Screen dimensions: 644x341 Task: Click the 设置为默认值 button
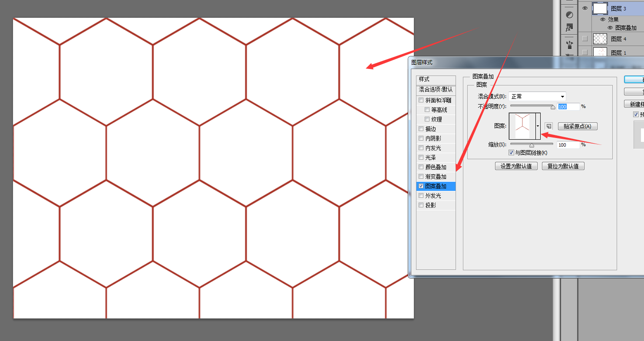pos(516,166)
